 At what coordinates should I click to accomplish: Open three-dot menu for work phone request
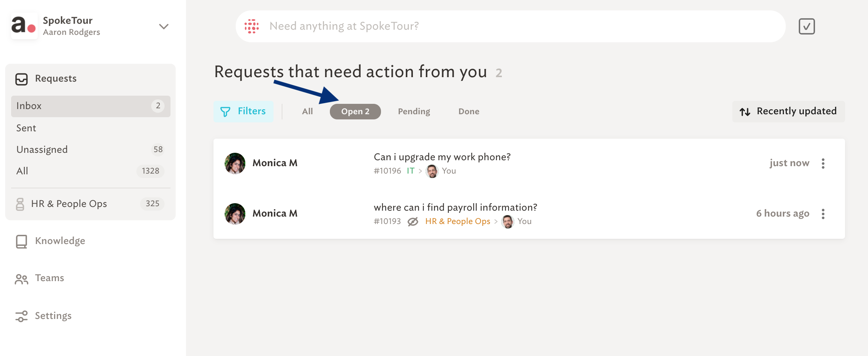tap(823, 164)
